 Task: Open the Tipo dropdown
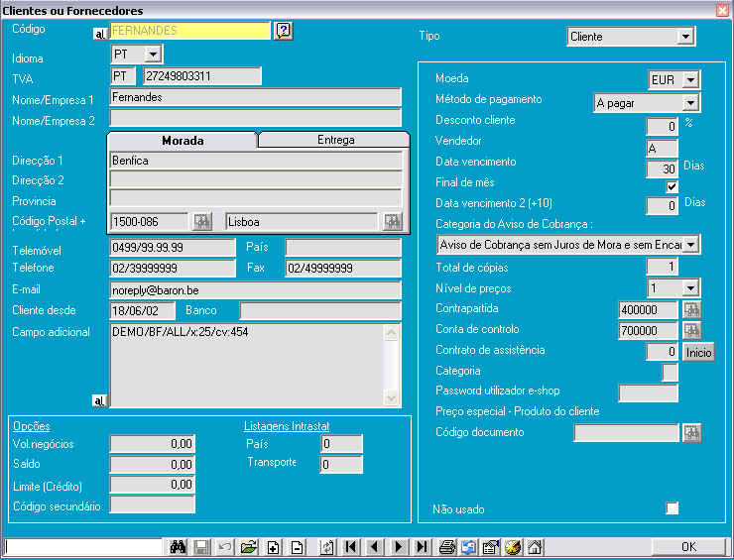tap(684, 37)
